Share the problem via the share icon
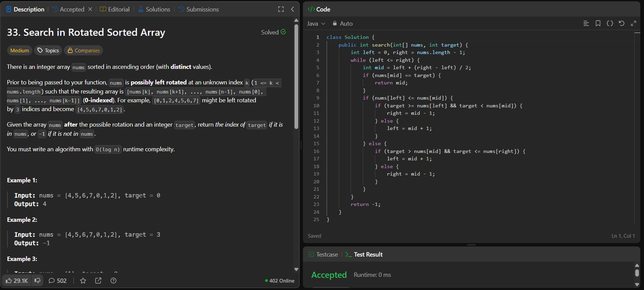The width and height of the screenshot is (644, 290). [98, 280]
